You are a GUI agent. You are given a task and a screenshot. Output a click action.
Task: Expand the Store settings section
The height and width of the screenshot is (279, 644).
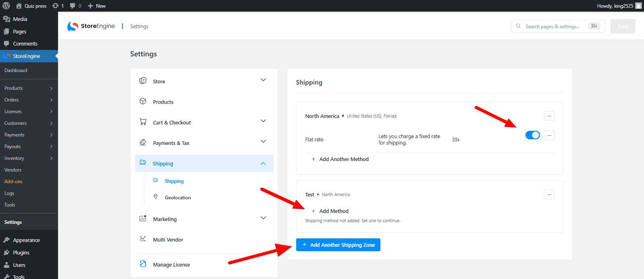tap(263, 80)
